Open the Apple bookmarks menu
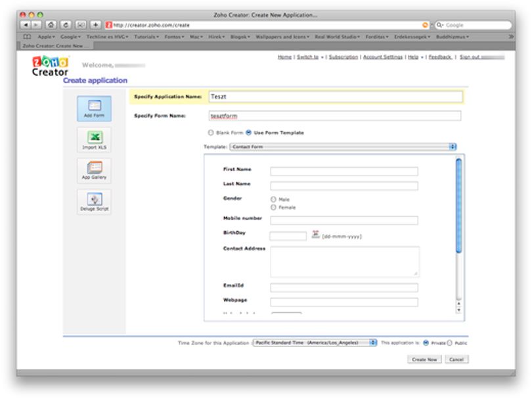Screen dimensions: 532x399 click(x=46, y=37)
